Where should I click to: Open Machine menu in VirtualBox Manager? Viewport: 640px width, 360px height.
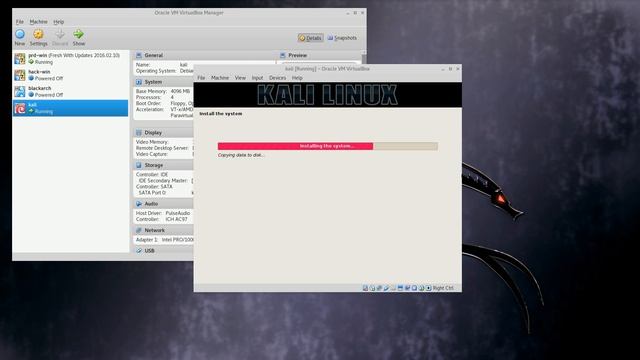coord(38,22)
